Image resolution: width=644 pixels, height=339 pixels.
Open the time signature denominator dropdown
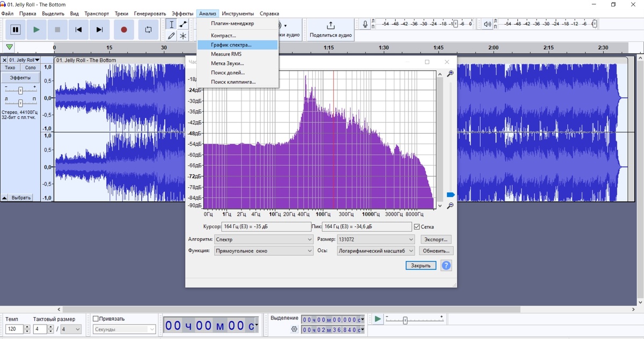pos(70,329)
